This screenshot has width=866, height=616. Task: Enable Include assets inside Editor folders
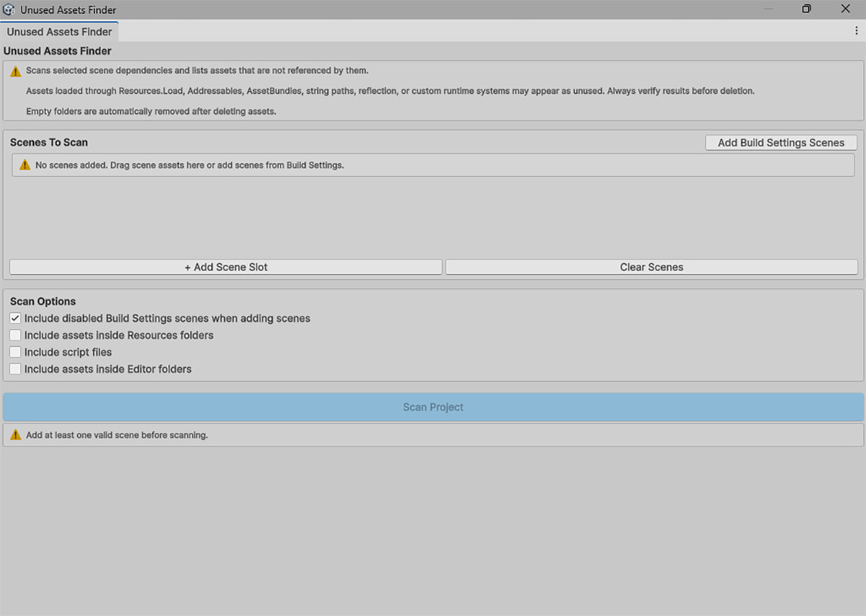coord(15,369)
